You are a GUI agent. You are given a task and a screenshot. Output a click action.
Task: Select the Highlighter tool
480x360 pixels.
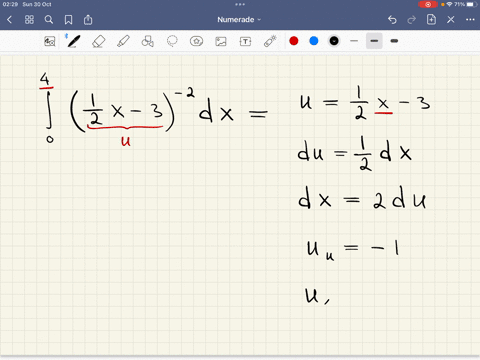click(x=123, y=41)
